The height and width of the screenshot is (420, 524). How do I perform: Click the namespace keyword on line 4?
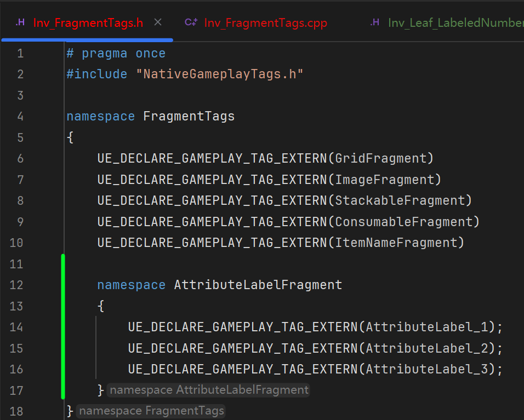coord(101,117)
